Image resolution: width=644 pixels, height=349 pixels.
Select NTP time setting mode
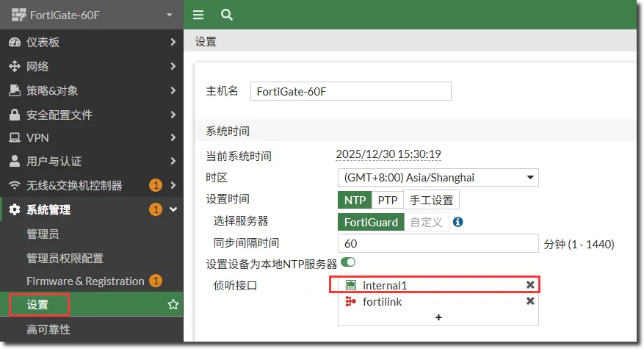(x=355, y=200)
